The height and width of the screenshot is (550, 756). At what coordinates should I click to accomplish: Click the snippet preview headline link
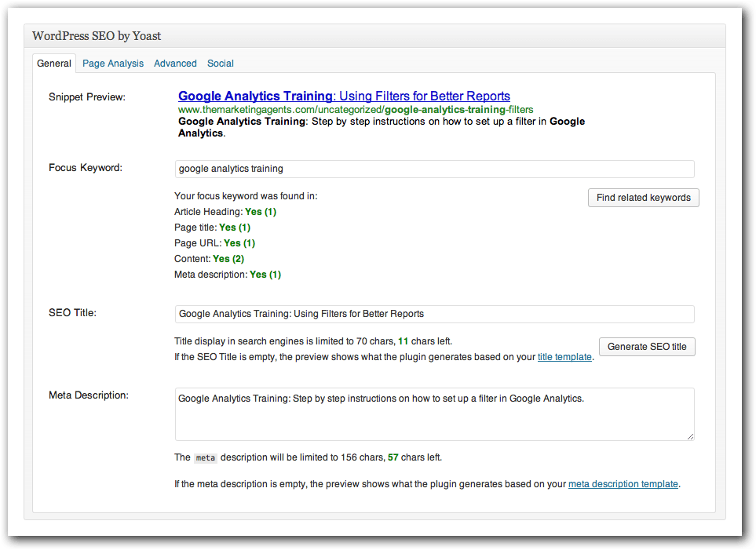[x=343, y=96]
